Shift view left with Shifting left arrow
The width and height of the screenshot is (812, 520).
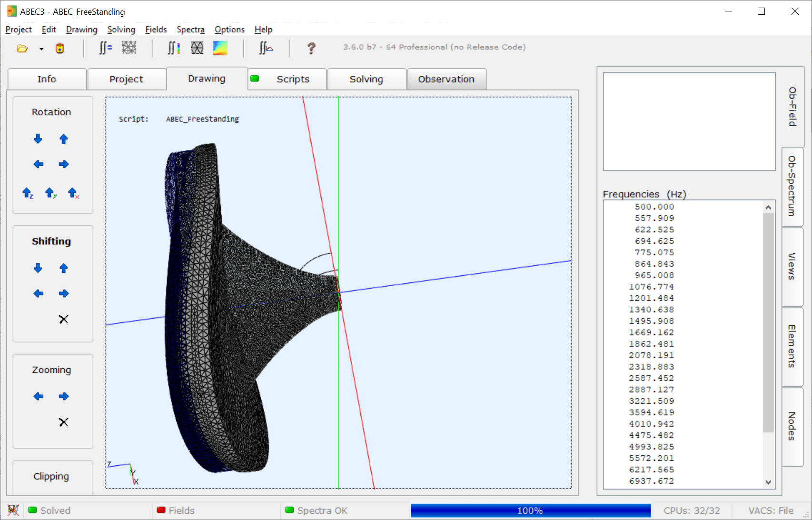[x=39, y=293]
